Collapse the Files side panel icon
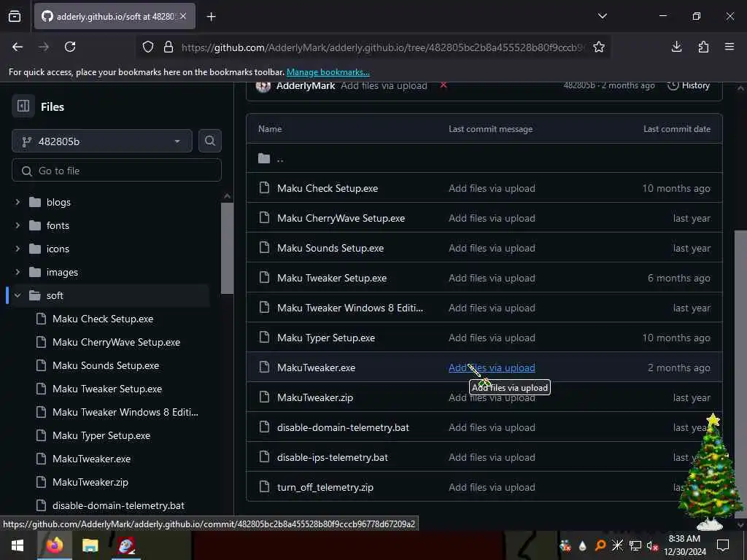The image size is (747, 560). tap(23, 106)
